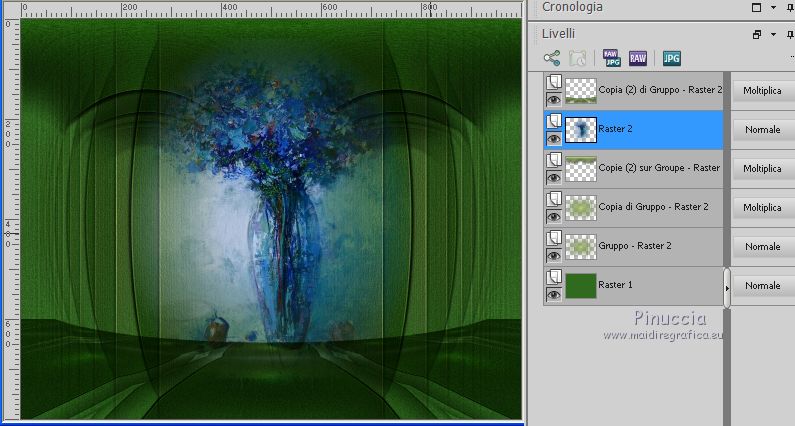Viewport: 795px width, 426px height.
Task: Open blend mode of Copia (2) di Gruppo
Action: [x=763, y=91]
